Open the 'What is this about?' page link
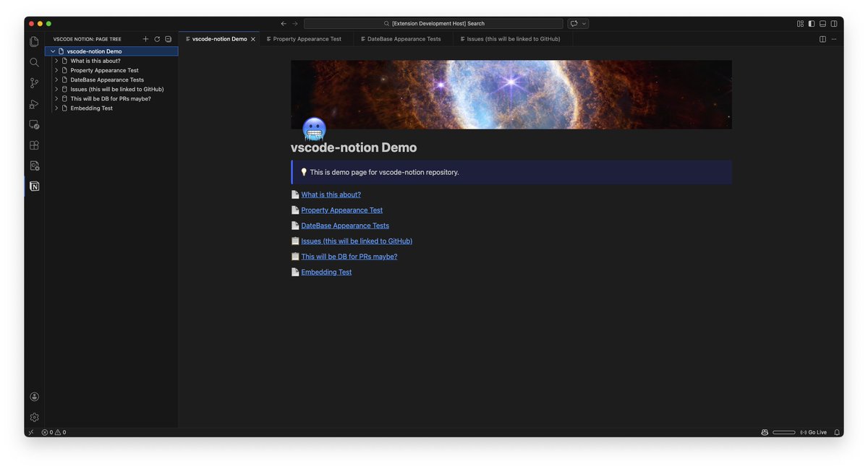868x469 pixels. point(331,194)
